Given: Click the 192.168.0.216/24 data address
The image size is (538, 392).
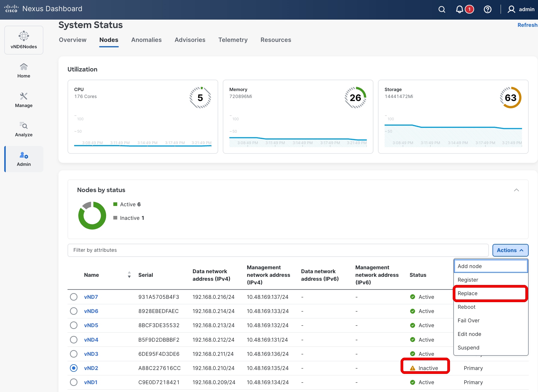Looking at the screenshot, I should (x=213, y=297).
